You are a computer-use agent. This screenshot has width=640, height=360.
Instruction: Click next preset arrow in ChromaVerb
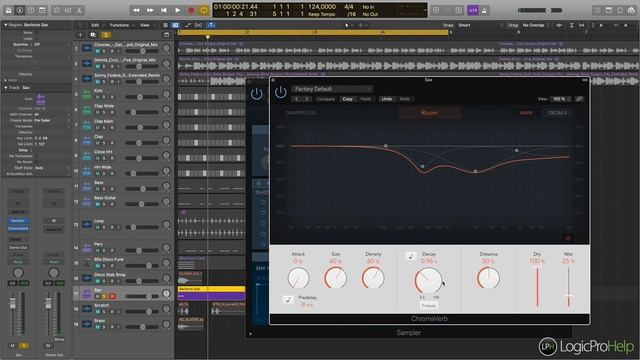click(x=307, y=99)
